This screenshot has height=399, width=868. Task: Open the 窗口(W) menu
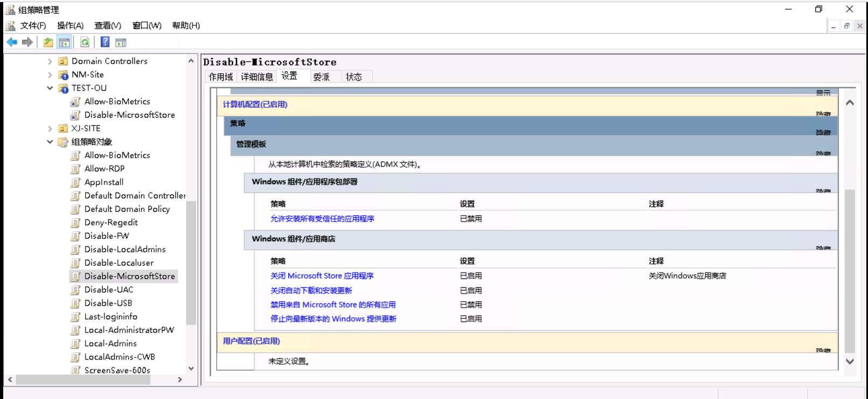(147, 25)
